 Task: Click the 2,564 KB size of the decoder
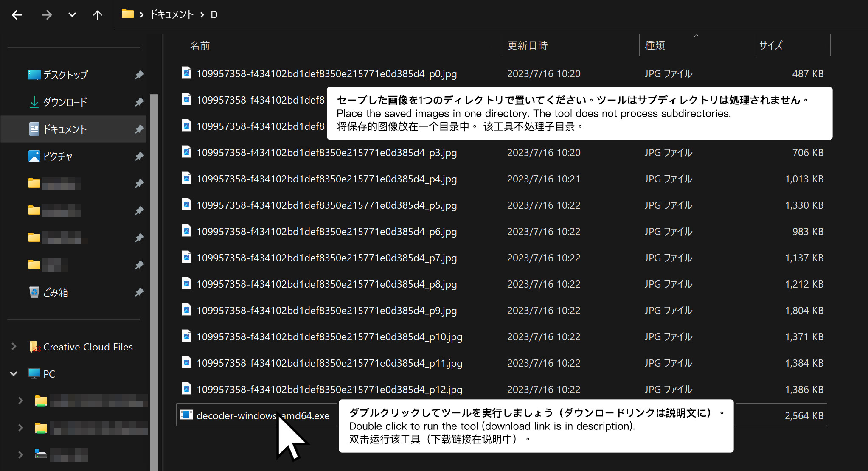click(804, 415)
